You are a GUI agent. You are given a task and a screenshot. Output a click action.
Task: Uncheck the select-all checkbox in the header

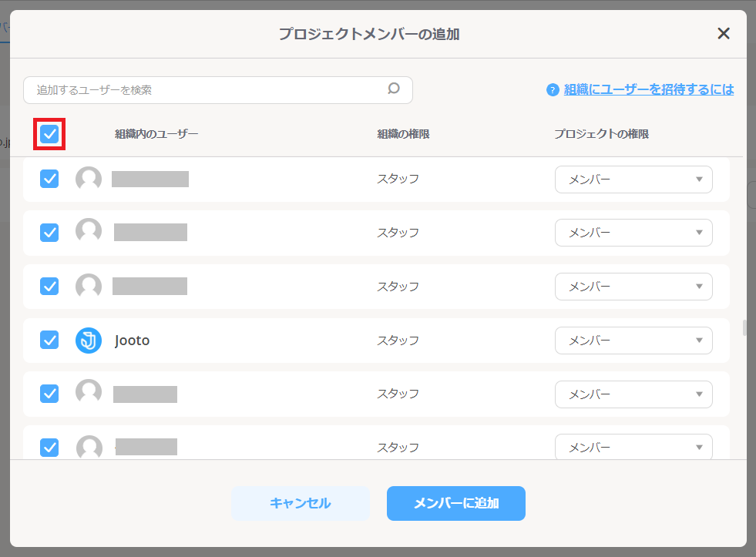(49, 133)
